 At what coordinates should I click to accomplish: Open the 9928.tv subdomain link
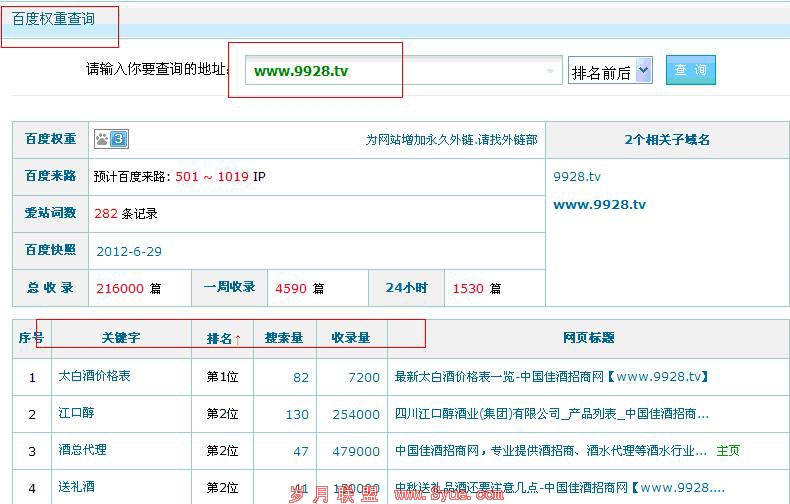click(577, 176)
